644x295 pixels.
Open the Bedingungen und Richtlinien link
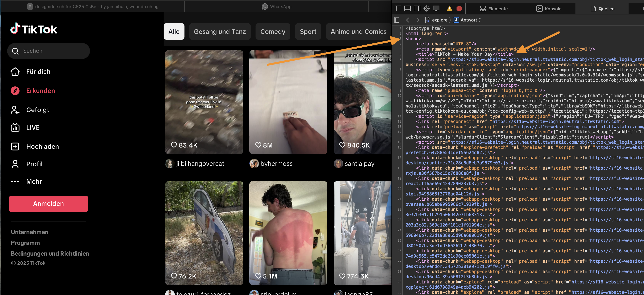pos(50,254)
